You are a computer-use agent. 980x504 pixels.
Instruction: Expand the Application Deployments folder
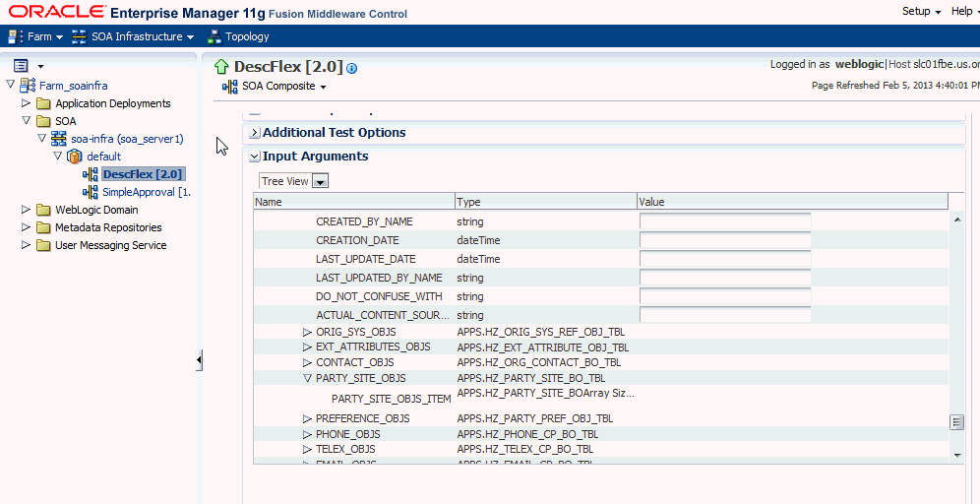tap(26, 102)
